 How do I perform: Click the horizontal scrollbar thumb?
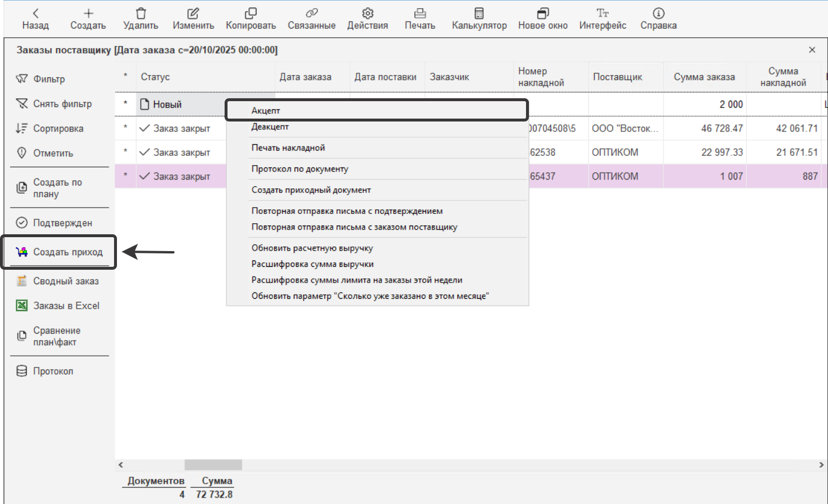[213, 465]
